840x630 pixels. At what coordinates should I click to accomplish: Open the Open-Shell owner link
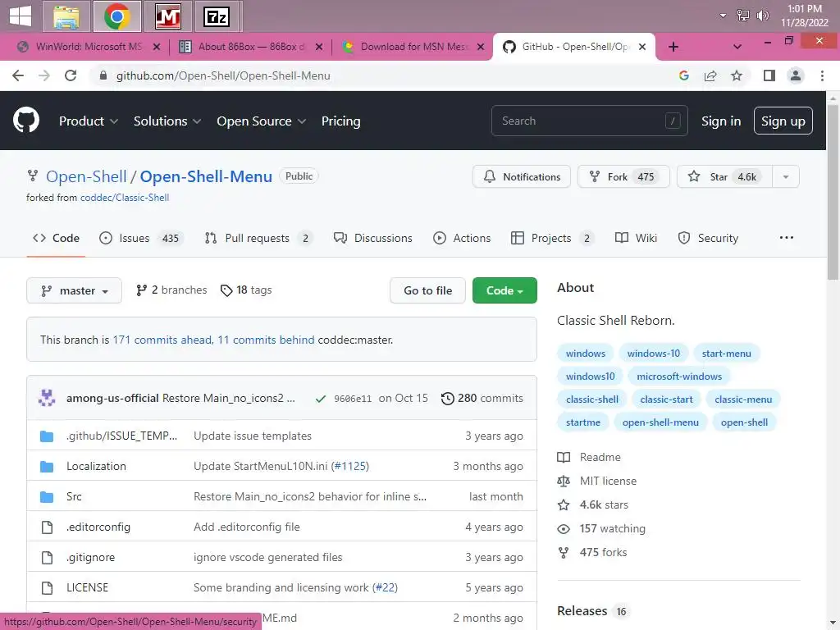[x=86, y=176]
